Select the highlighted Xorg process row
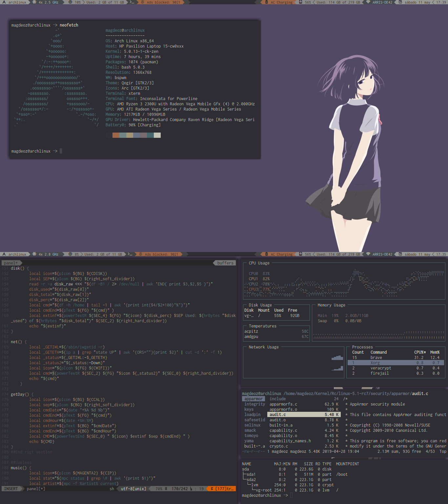Viewport: 448px width, 504px height. tap(396, 363)
